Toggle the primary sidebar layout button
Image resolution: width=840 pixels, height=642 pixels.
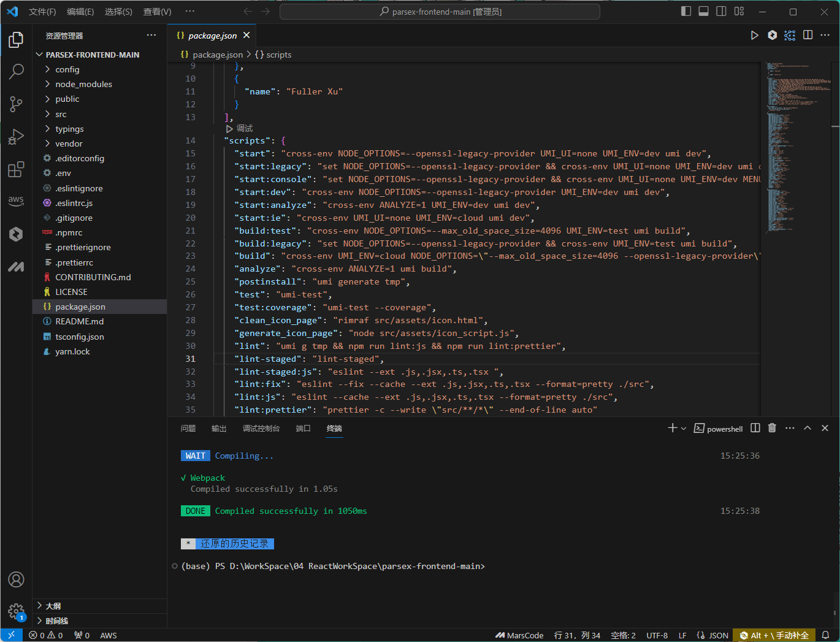click(x=686, y=12)
